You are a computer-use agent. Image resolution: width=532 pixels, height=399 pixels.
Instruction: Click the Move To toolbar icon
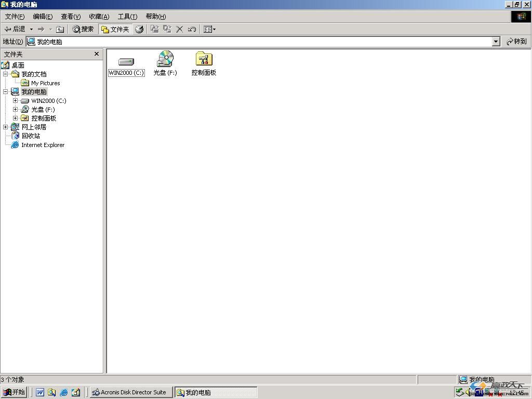pyautogui.click(x=155, y=29)
